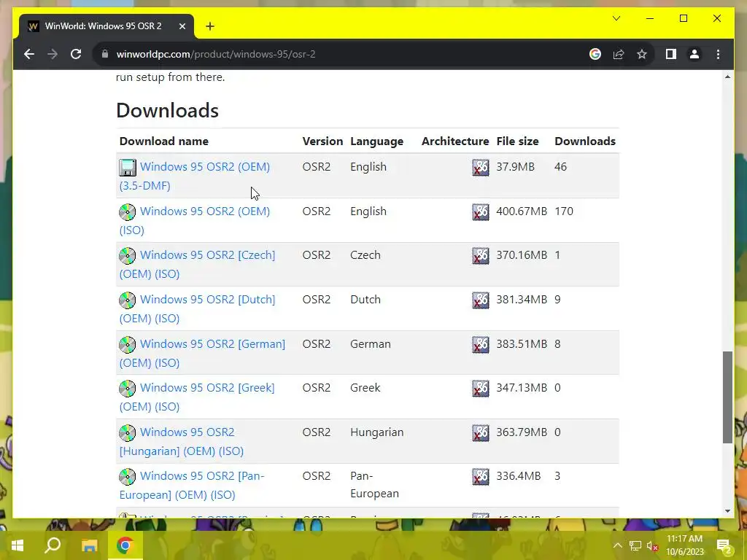Click the CD icon for the Greek download
The image size is (747, 560).
point(127,389)
